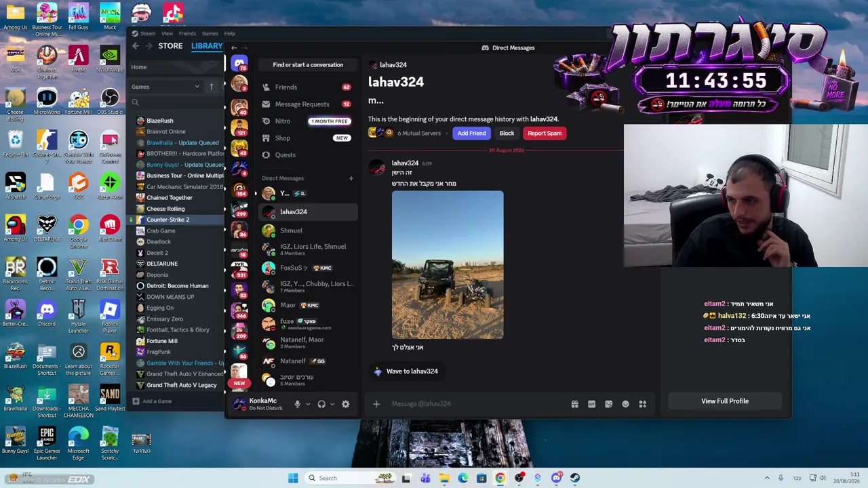Open Discord Direct Messages home icon

pyautogui.click(x=239, y=63)
